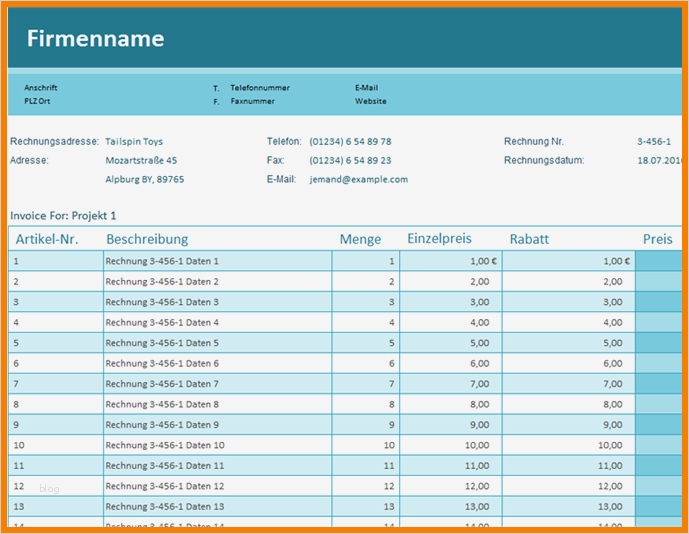The width and height of the screenshot is (689, 534).
Task: Open the jemand@example.com email address
Action: pyautogui.click(x=358, y=180)
